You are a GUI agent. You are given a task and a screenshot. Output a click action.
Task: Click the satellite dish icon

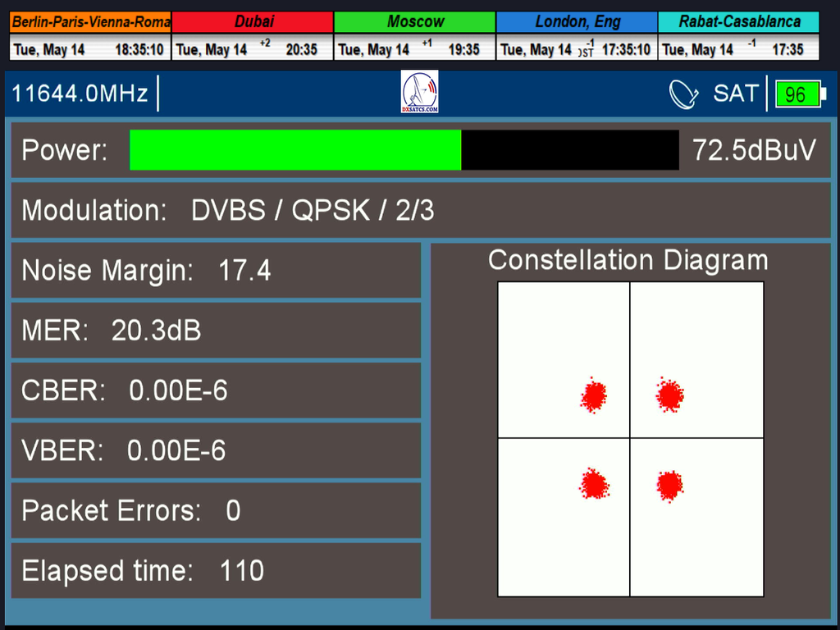click(683, 94)
